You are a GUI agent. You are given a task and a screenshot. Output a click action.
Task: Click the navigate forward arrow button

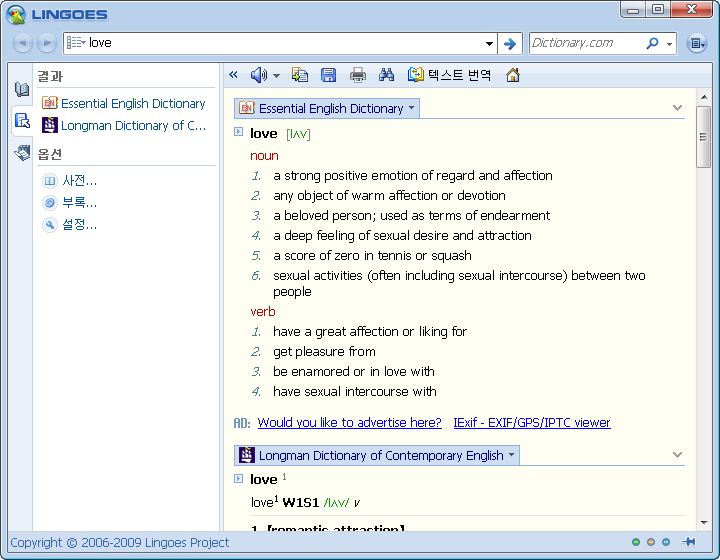[46, 43]
